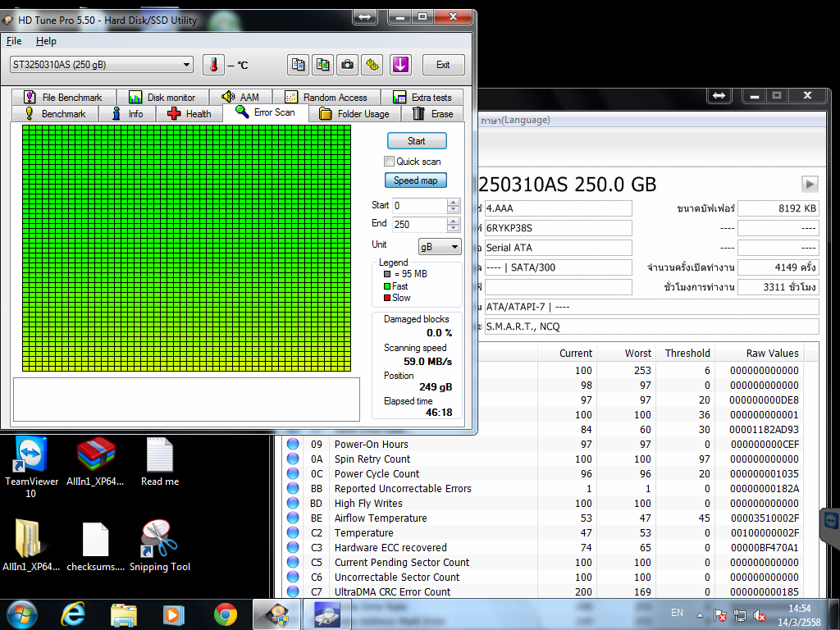Switch to the Benchmark tab
840x630 pixels.
coord(55,113)
